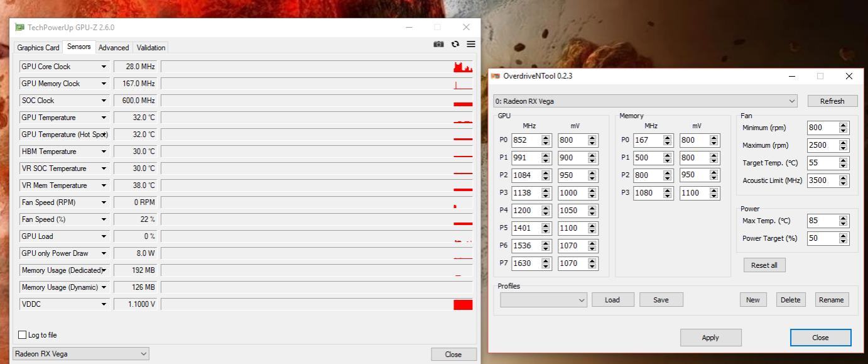This screenshot has width=868, height=364.
Task: Adjust the Memory P1 mV spinner
Action: (714, 158)
